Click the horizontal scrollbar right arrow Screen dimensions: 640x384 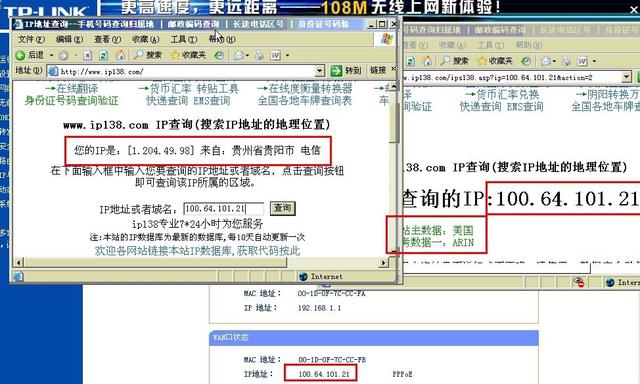(383, 262)
